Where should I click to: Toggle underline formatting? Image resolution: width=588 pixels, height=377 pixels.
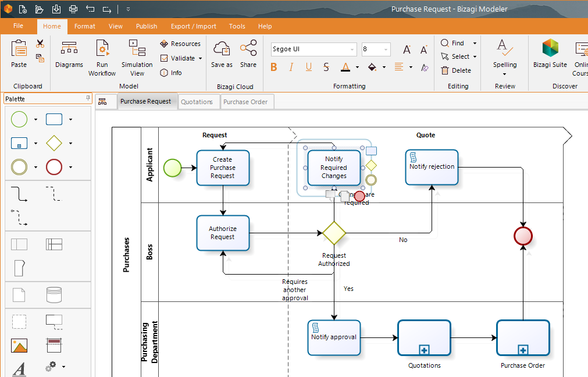tap(309, 67)
